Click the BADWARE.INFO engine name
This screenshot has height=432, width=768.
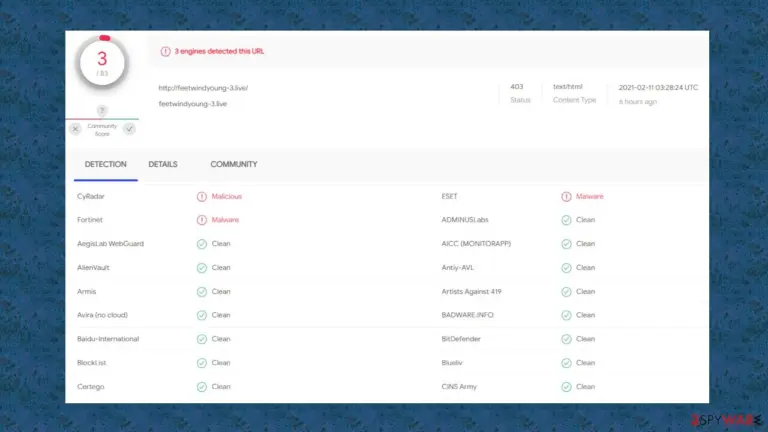(x=467, y=315)
